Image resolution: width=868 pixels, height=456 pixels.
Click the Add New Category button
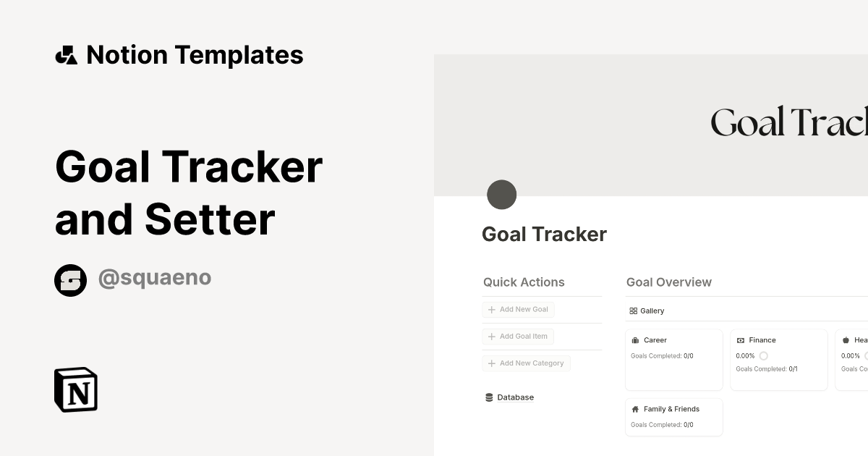[x=526, y=363]
